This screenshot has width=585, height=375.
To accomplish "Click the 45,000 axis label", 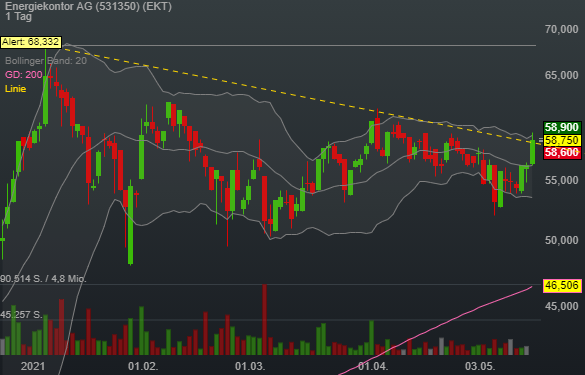I will pyautogui.click(x=561, y=306).
